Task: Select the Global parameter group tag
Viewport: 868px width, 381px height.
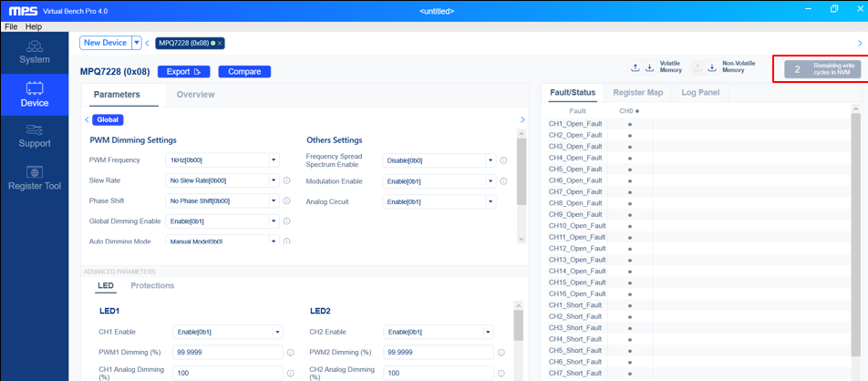Action: (x=108, y=119)
